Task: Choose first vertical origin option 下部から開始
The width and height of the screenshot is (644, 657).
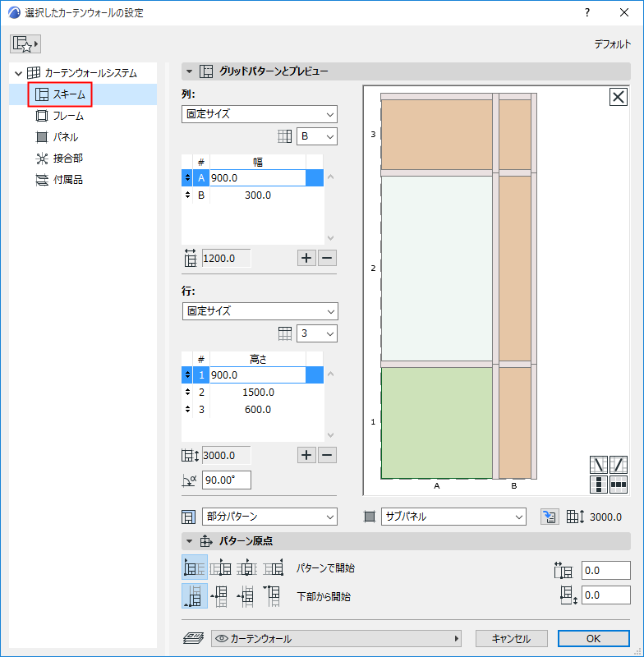Action: pos(195,596)
